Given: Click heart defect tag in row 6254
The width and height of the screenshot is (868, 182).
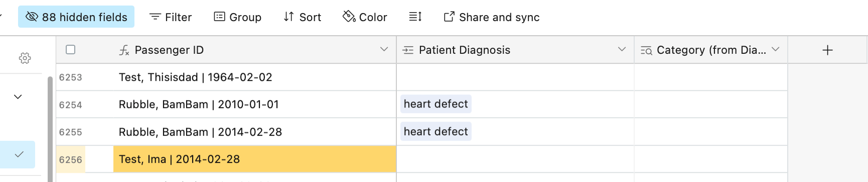Looking at the screenshot, I should click(436, 104).
